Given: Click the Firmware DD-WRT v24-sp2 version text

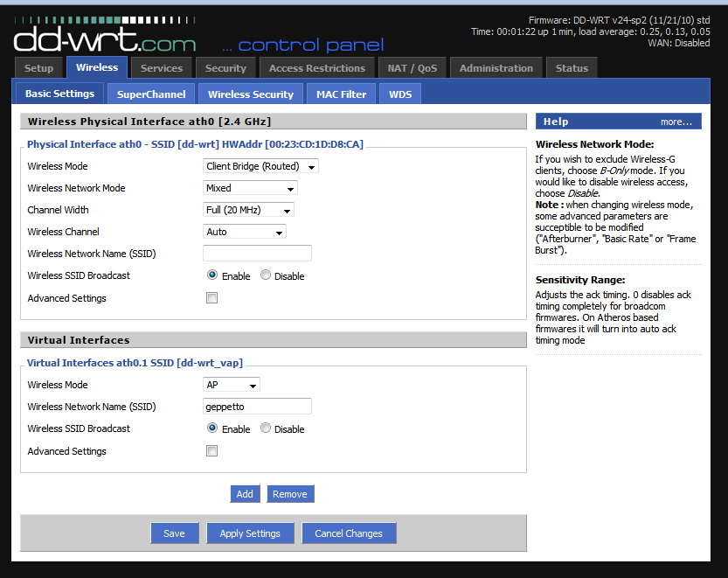Looking at the screenshot, I should (619, 20).
